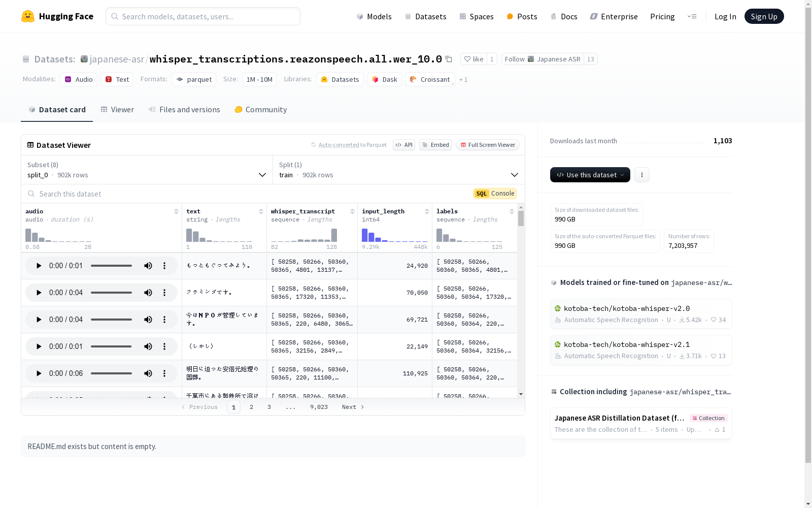Open the Pricing page
This screenshot has width=812, height=508.
click(x=662, y=17)
